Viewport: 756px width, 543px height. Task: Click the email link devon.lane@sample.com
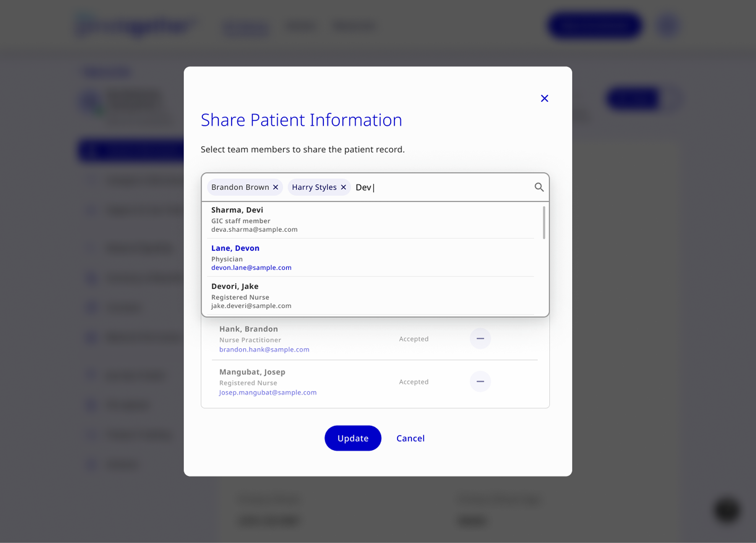251,267
